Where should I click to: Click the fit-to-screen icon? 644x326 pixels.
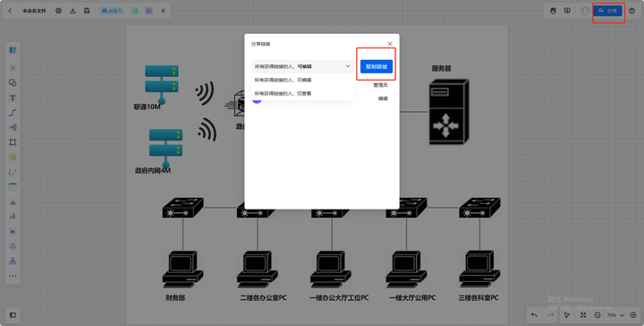point(583,315)
